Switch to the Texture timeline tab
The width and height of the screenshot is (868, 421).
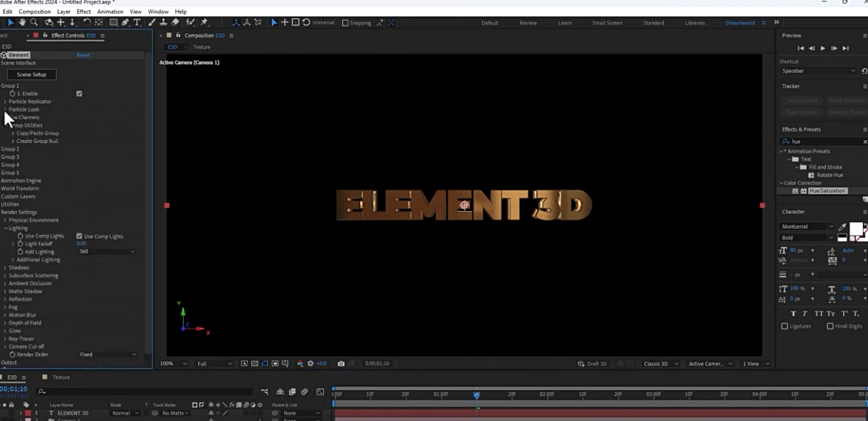coord(61,377)
